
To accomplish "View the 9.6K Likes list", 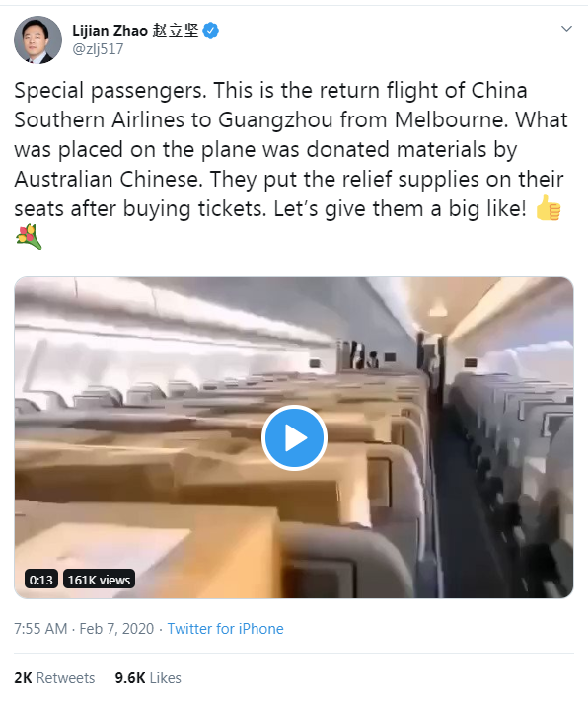I will coord(148,677).
